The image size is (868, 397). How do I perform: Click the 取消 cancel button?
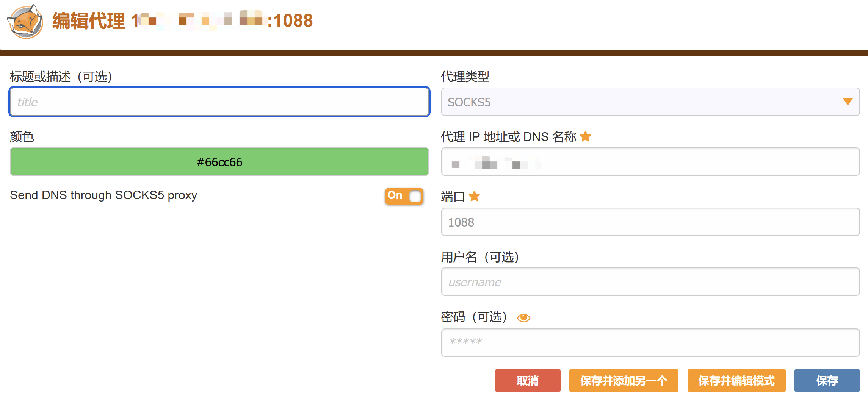[x=527, y=380]
